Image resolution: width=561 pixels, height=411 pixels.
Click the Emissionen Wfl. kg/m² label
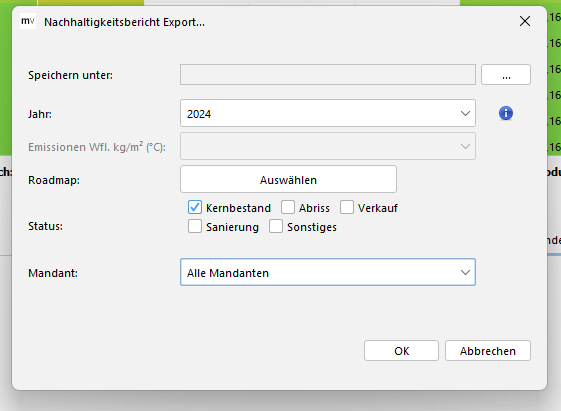(x=97, y=147)
